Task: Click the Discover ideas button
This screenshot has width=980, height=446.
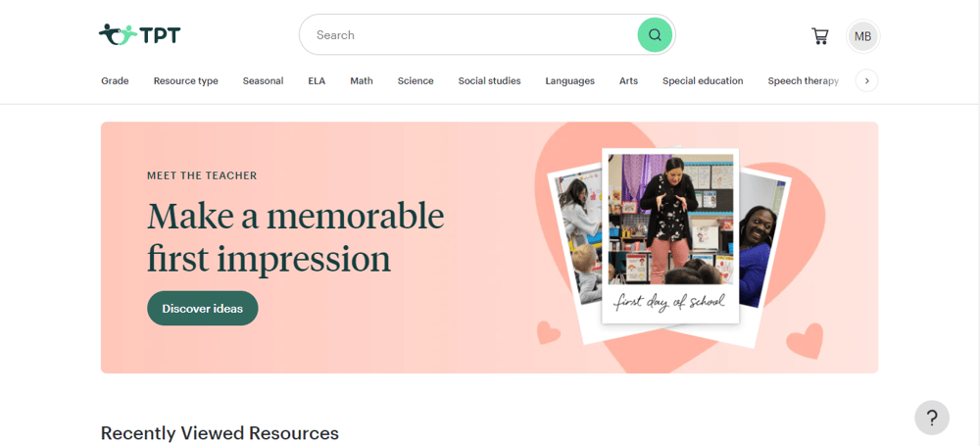Action: (x=203, y=309)
